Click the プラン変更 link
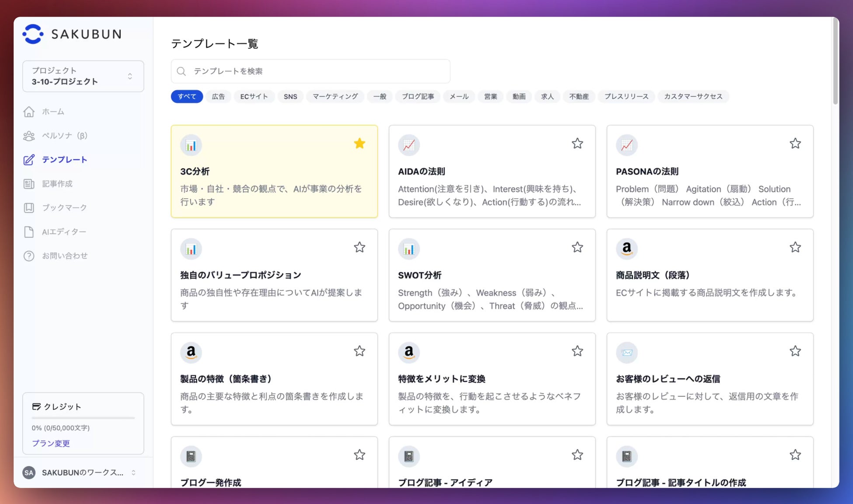The image size is (853, 504). (x=51, y=443)
